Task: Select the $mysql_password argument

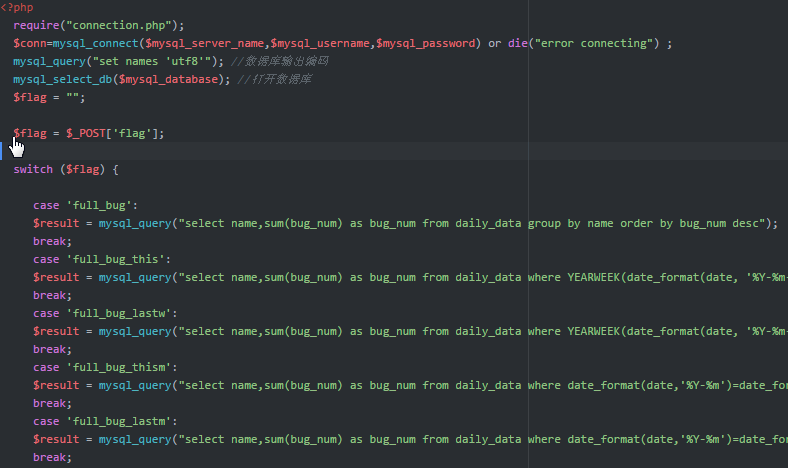Action: tap(426, 43)
